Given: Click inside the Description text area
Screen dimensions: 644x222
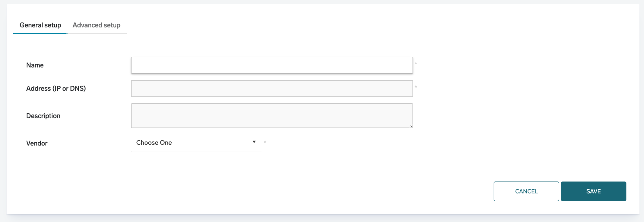Looking at the screenshot, I should [272, 116].
